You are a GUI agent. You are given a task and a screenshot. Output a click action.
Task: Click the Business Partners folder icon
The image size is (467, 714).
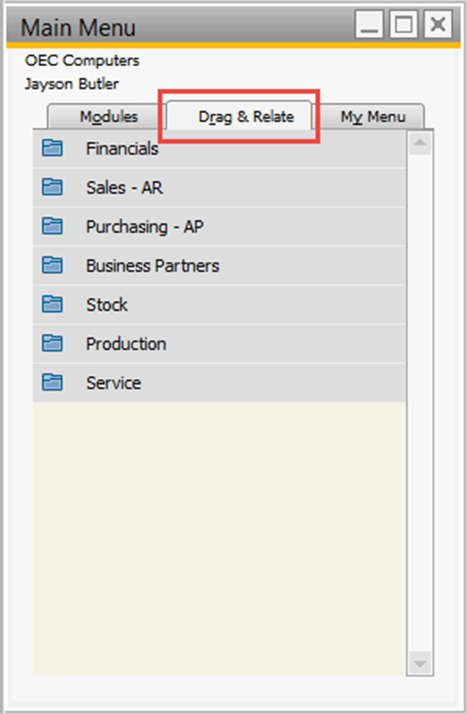pos(52,265)
